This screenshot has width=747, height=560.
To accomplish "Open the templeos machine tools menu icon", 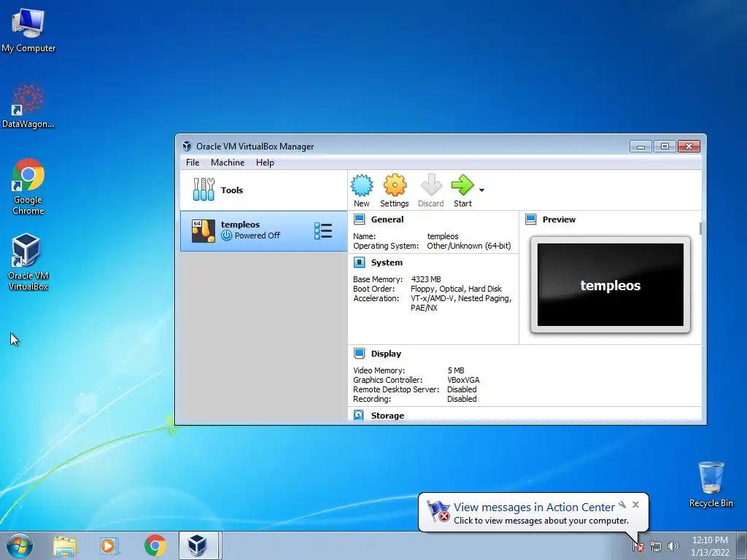I will [x=323, y=231].
